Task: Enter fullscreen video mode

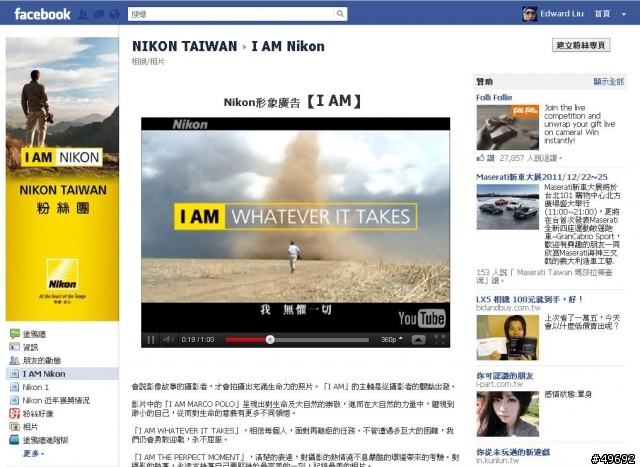Action: tap(440, 340)
